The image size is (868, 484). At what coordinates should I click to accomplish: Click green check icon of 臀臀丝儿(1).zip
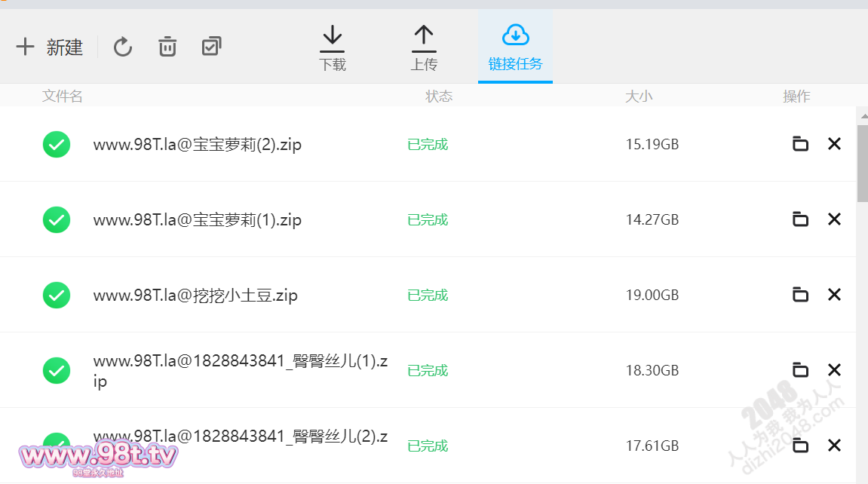(57, 370)
